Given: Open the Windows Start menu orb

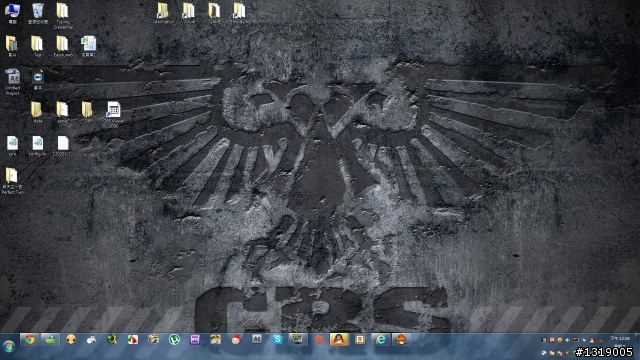Looking at the screenshot, I should (x=9, y=347).
